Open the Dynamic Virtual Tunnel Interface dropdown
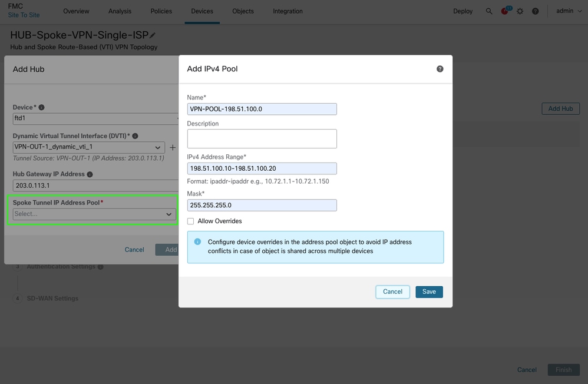This screenshot has width=588, height=384. 88,148
